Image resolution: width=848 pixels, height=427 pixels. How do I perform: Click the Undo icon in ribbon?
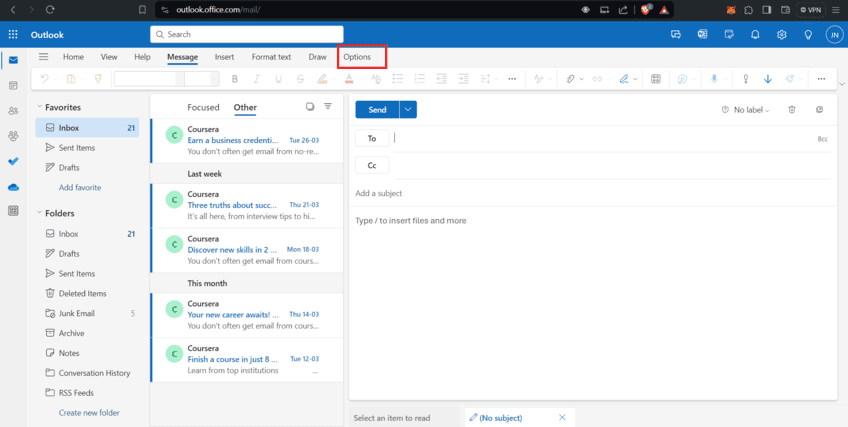tap(44, 79)
